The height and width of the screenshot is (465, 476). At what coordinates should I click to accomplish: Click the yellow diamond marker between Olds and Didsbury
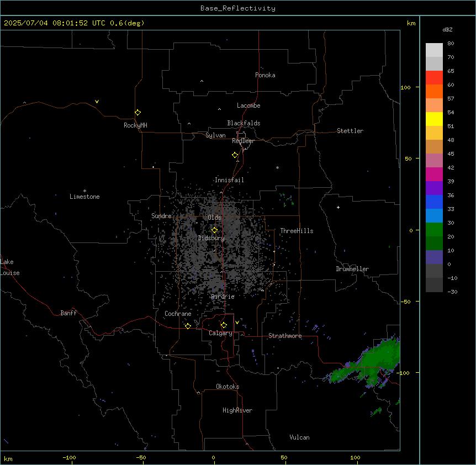click(x=214, y=230)
